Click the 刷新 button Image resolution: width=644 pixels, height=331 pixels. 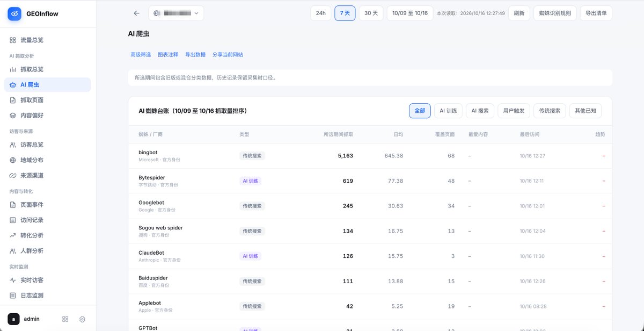519,13
